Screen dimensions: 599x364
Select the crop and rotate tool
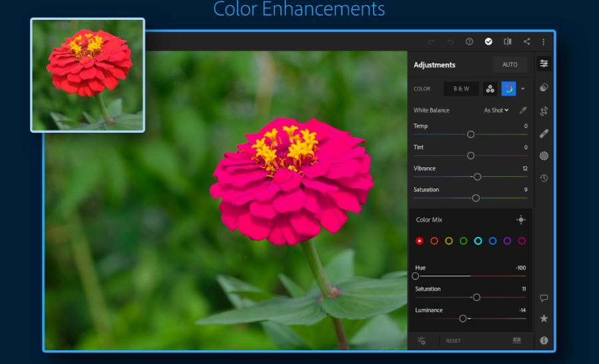tap(544, 111)
